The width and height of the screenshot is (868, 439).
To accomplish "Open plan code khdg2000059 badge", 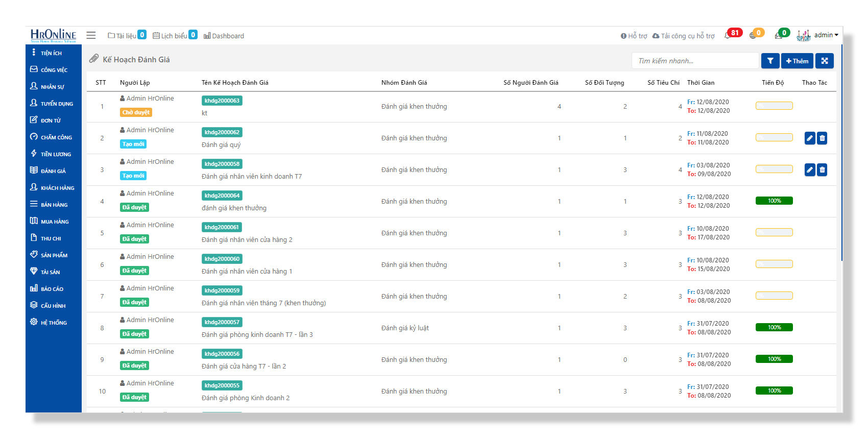I will point(222,290).
